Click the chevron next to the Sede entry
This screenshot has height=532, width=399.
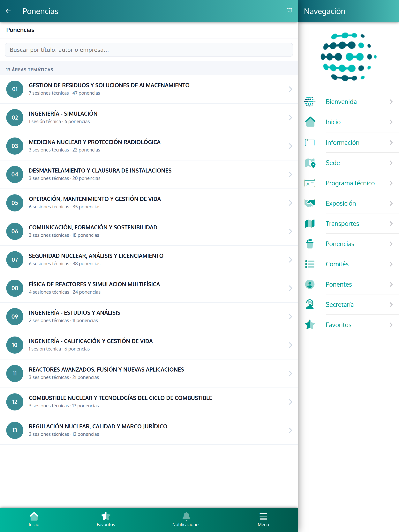(x=391, y=163)
